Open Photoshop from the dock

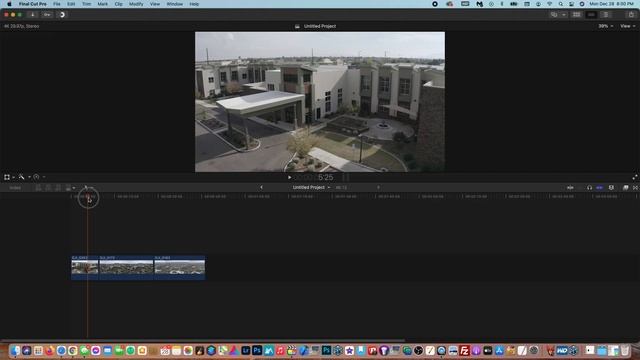tap(257, 350)
